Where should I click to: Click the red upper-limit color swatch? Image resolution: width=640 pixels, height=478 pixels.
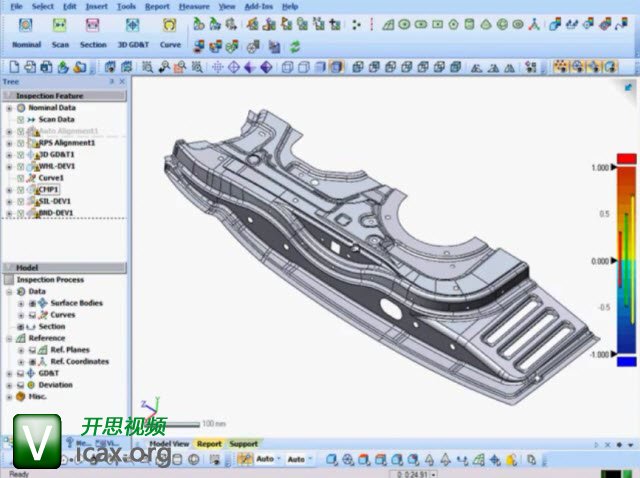tap(627, 158)
